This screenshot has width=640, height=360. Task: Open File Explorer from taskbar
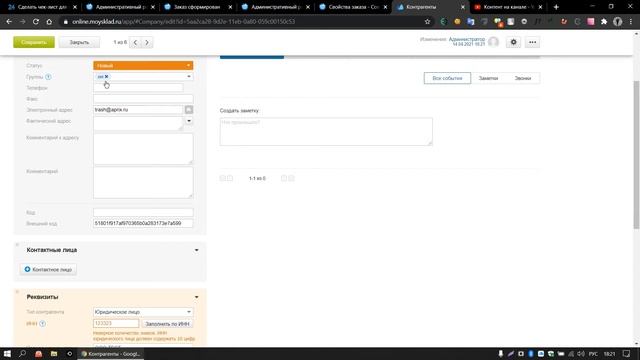click(x=54, y=354)
